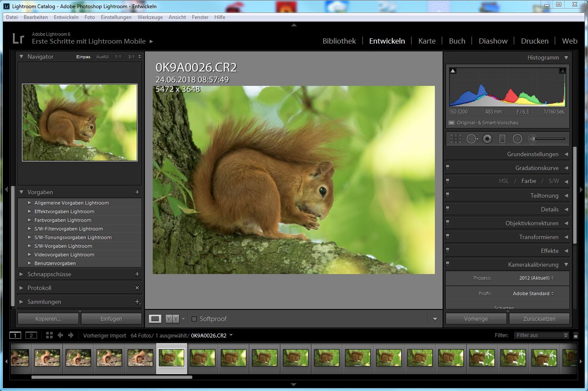Expand the Grundeinstellungen panel

(533, 154)
